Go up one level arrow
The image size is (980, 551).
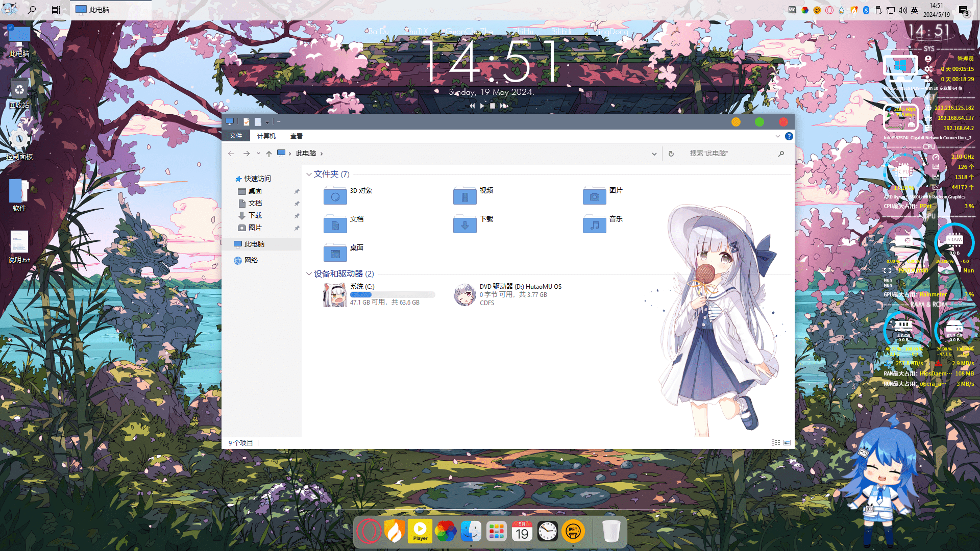(x=269, y=154)
